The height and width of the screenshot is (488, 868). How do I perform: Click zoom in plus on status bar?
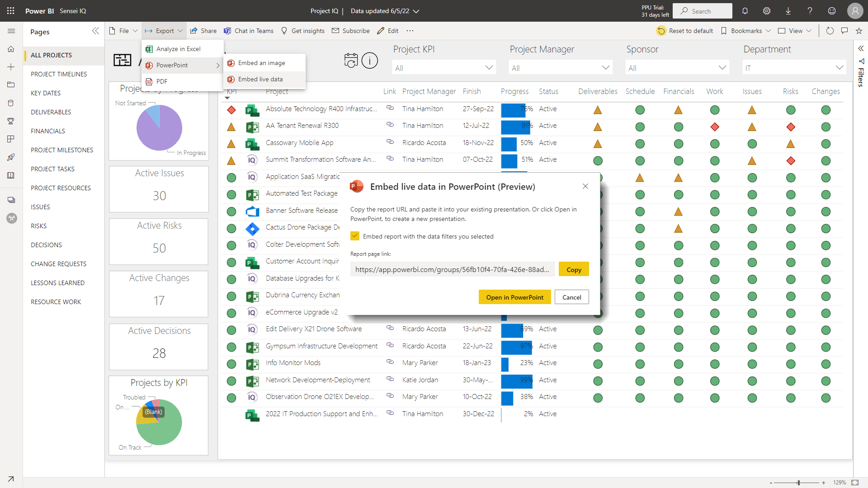pyautogui.click(x=824, y=483)
